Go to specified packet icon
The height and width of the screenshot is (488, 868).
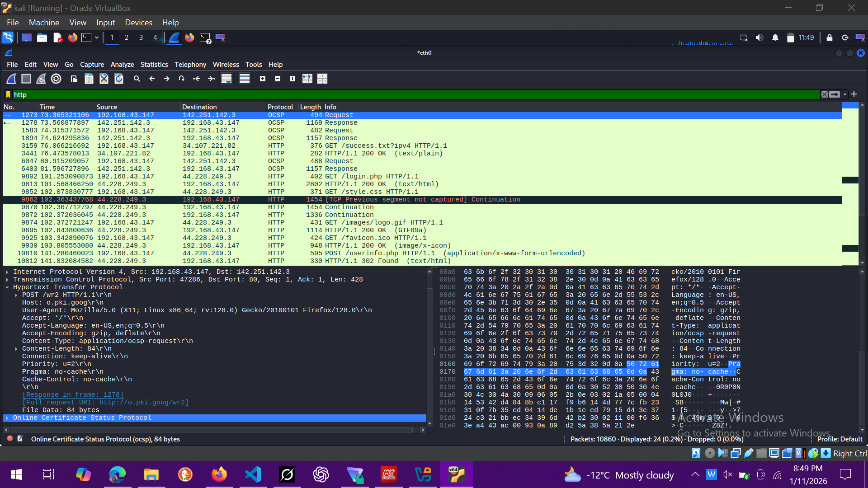(182, 79)
